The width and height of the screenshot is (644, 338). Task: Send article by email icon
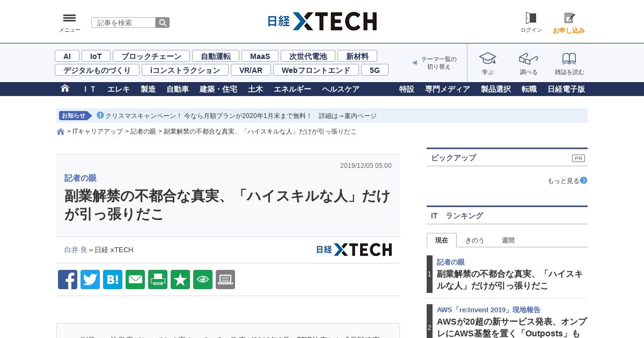tap(135, 280)
